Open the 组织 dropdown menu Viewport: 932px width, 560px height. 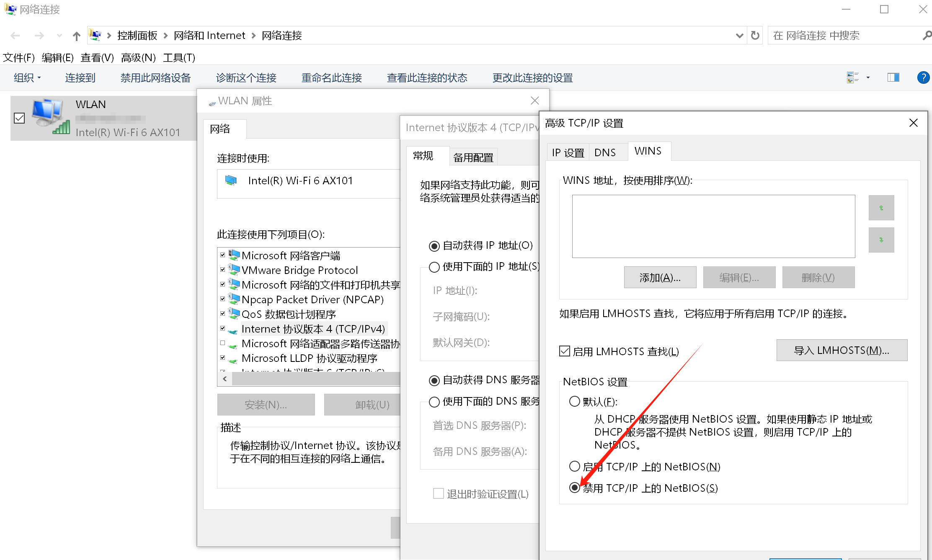pyautogui.click(x=27, y=77)
